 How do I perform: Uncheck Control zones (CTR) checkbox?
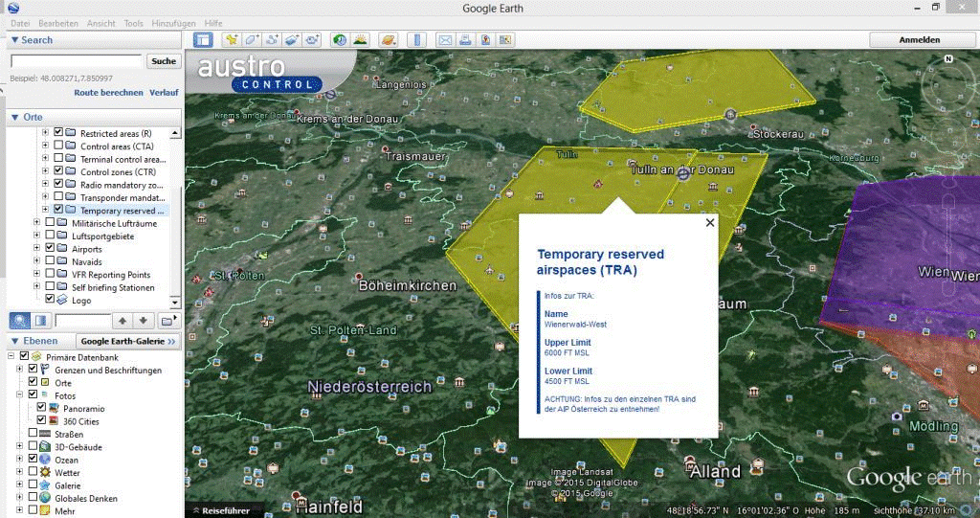coord(58,171)
